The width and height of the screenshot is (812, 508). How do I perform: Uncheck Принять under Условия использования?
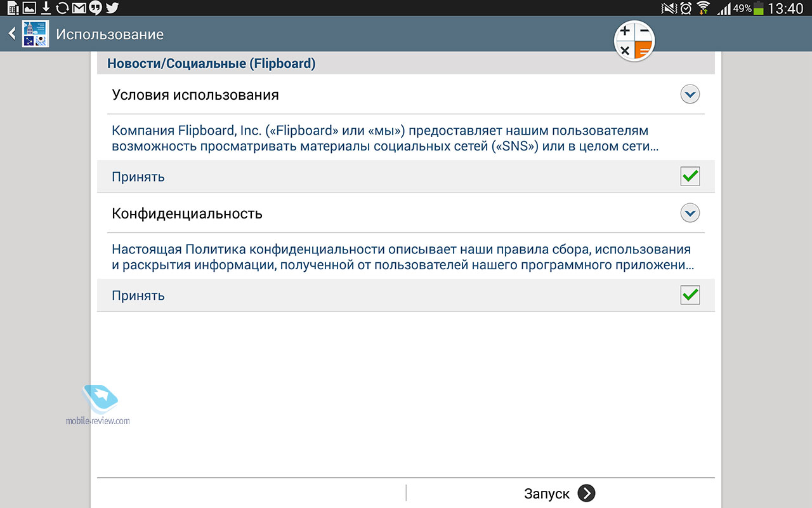(x=690, y=176)
